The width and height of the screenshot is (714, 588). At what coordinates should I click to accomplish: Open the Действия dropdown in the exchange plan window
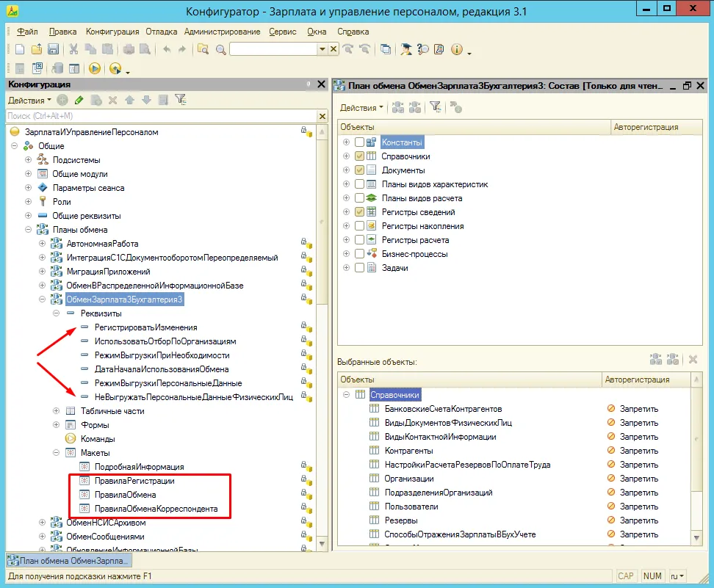(x=361, y=107)
